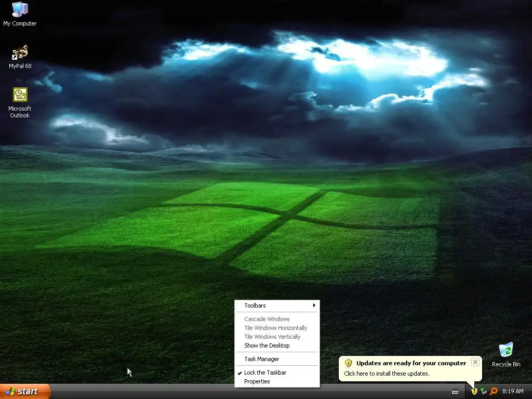Open the Start menu
532x399 pixels.
pyautogui.click(x=25, y=391)
